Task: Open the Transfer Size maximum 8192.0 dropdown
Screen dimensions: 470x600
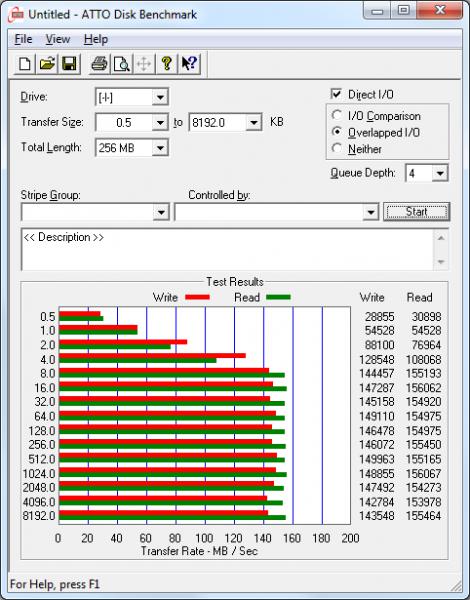Action: point(254,123)
